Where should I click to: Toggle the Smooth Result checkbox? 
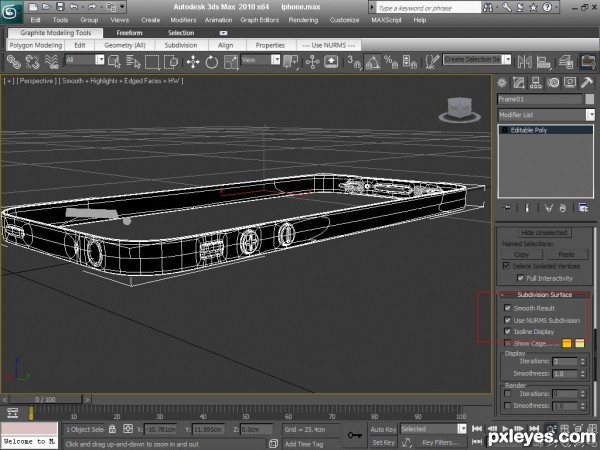[507, 308]
